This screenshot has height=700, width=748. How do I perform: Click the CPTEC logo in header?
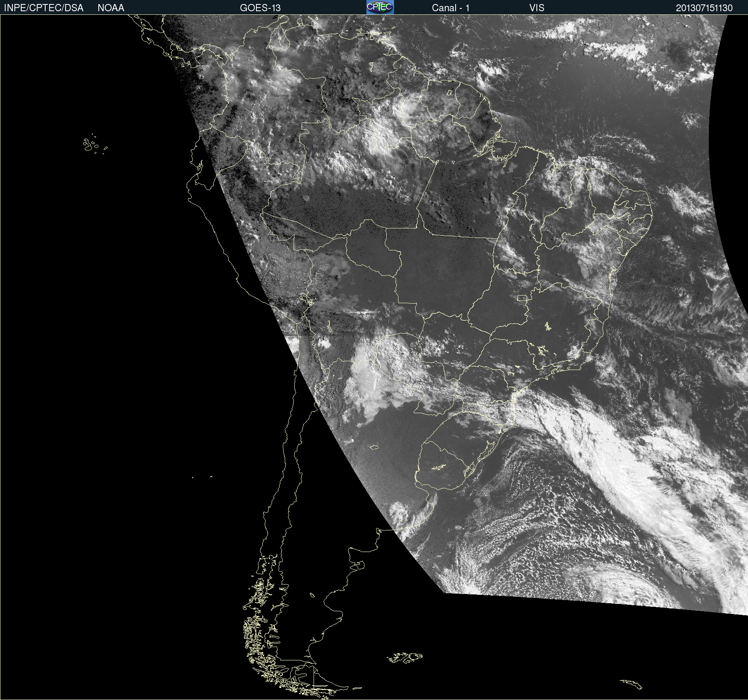pos(380,7)
